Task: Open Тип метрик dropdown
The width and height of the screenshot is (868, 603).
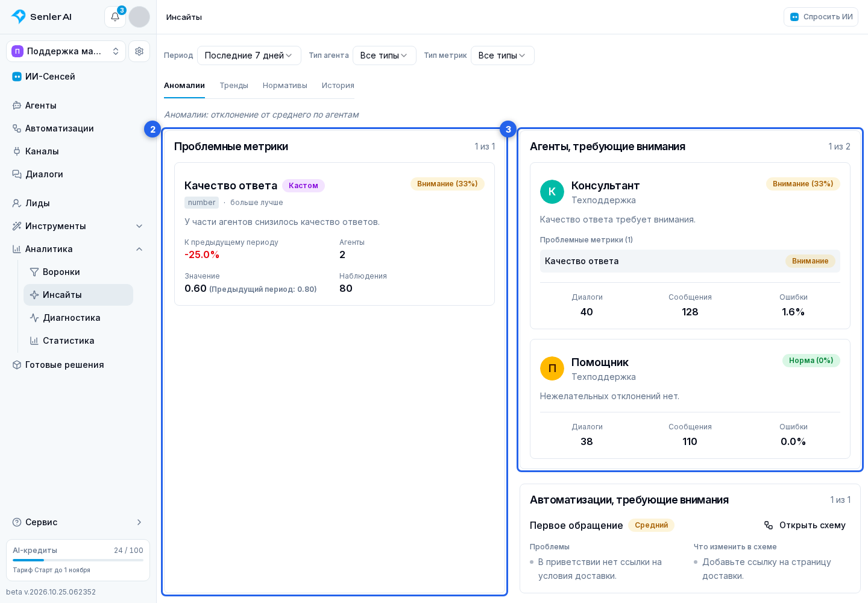Action: (502, 55)
